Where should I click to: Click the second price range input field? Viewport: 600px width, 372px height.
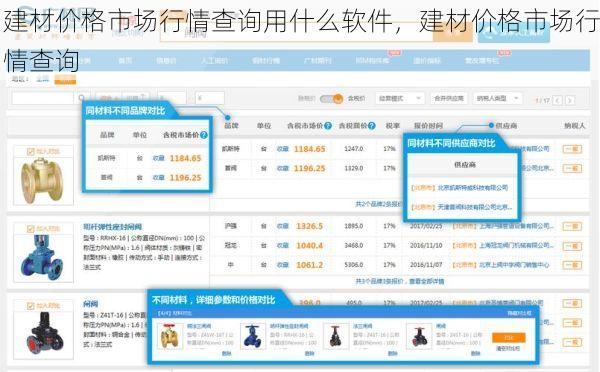pos(210,98)
